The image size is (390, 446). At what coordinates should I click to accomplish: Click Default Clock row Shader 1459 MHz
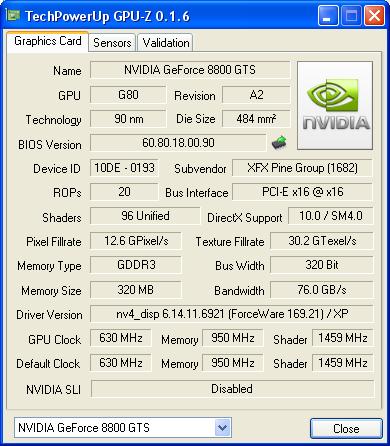tap(343, 363)
